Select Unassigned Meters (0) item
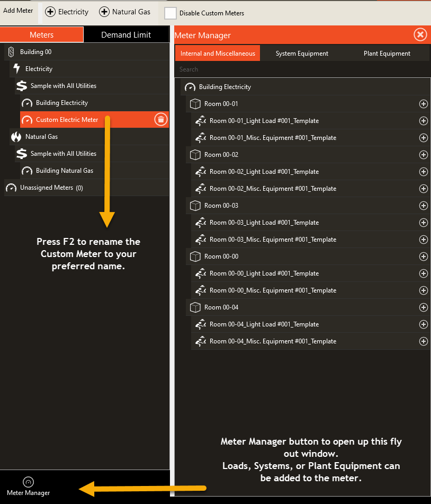This screenshot has height=504, width=431. [87, 188]
